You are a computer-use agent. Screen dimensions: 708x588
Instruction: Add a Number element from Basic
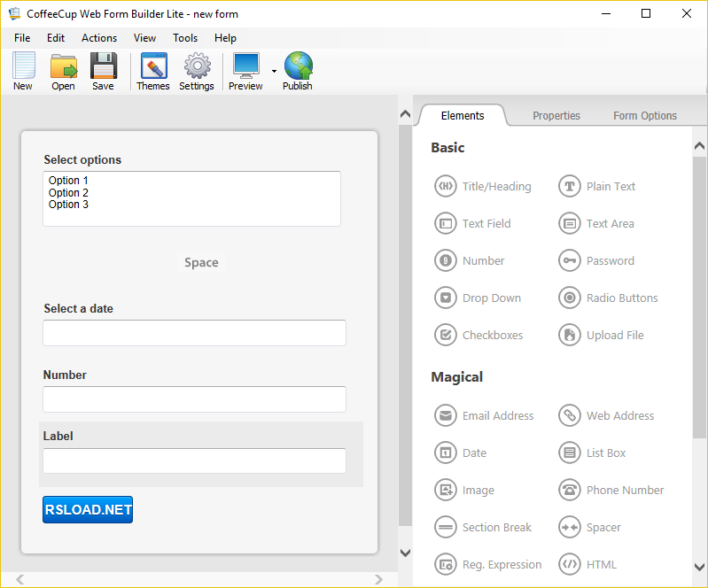(x=470, y=261)
